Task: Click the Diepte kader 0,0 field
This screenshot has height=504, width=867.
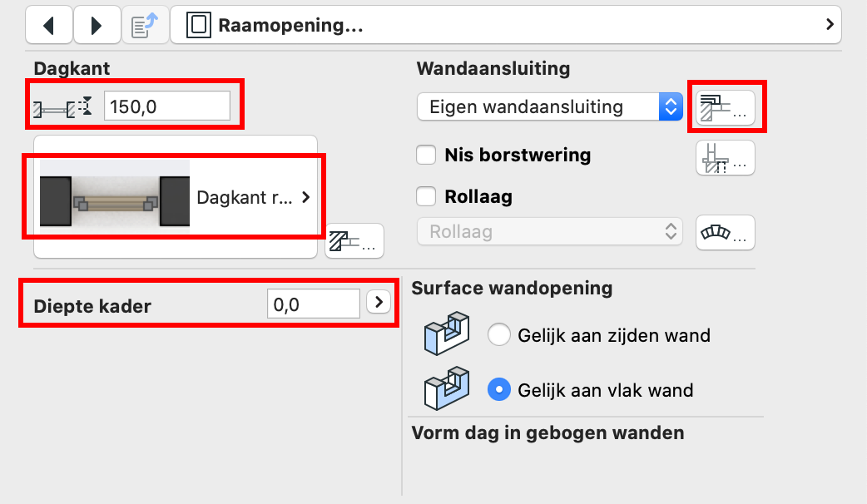Action: pyautogui.click(x=314, y=304)
